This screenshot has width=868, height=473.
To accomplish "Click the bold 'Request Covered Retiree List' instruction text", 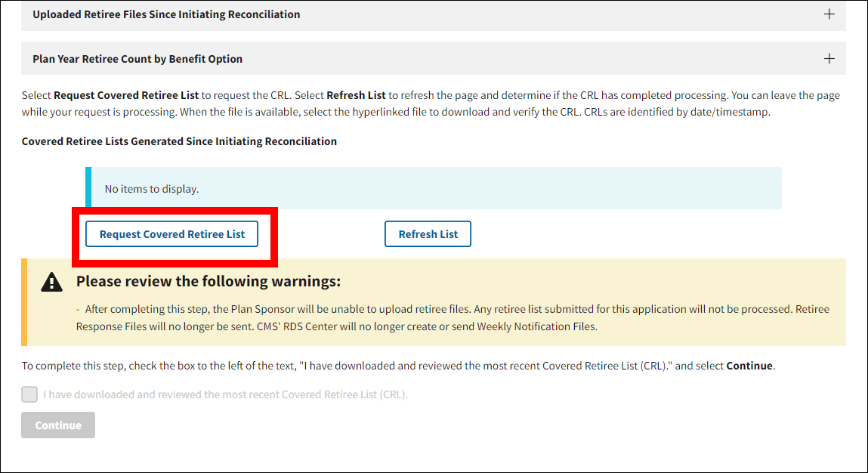I will click(126, 96).
